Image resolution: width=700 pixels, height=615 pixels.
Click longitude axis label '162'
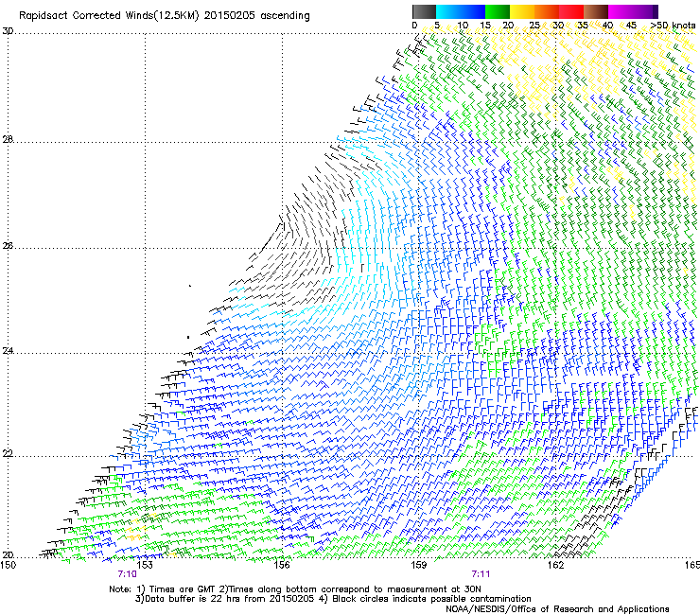click(555, 565)
